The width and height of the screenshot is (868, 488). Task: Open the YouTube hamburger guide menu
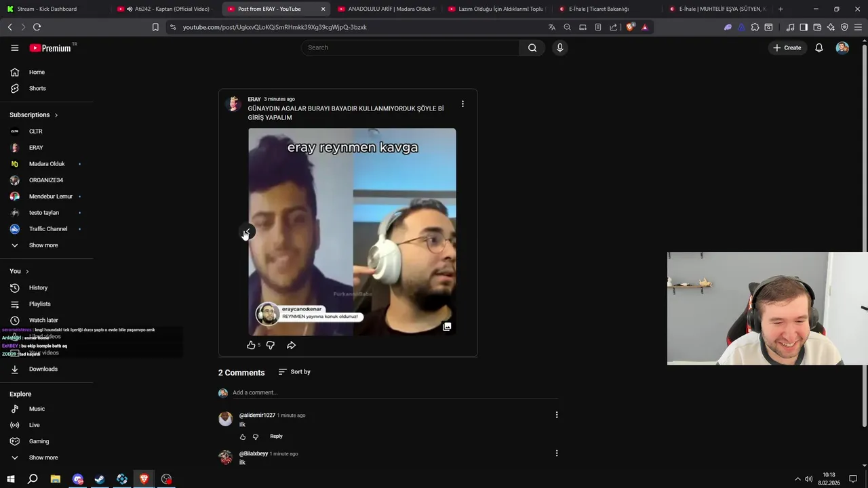pyautogui.click(x=14, y=47)
